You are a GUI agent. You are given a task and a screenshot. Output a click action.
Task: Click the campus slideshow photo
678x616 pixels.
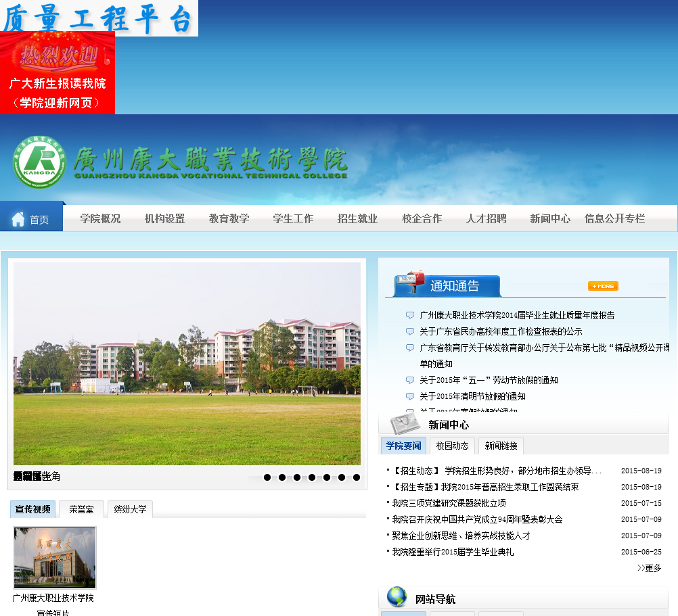[x=187, y=364]
